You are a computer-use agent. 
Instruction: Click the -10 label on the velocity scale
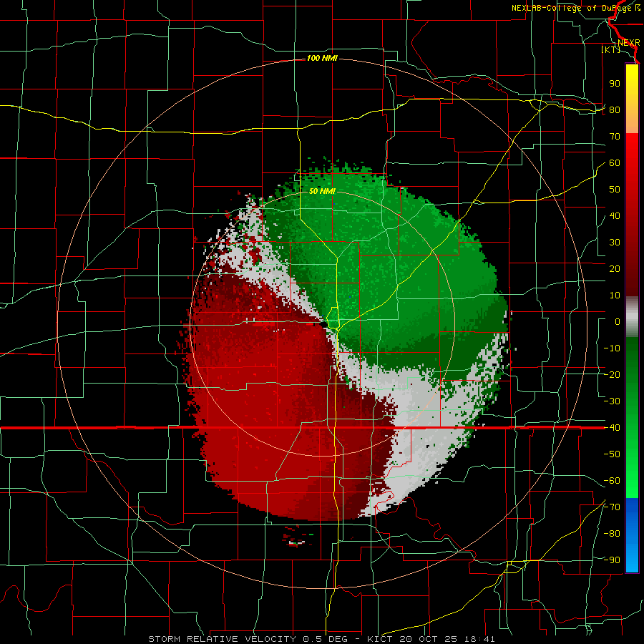612,348
